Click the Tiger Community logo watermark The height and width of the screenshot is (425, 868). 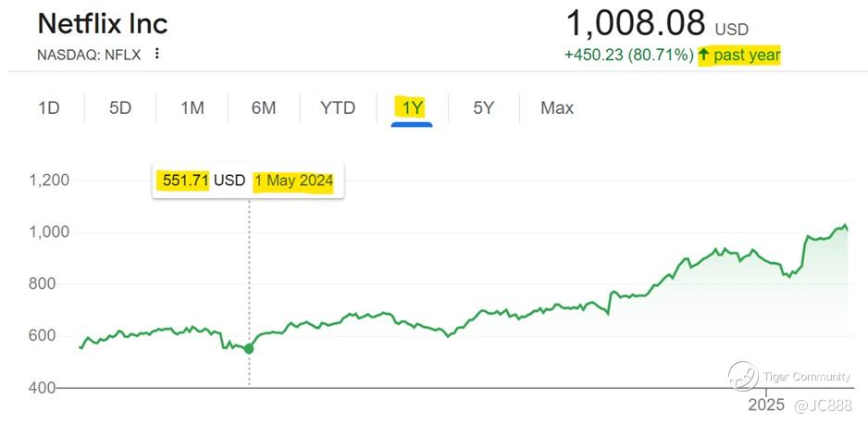click(743, 377)
